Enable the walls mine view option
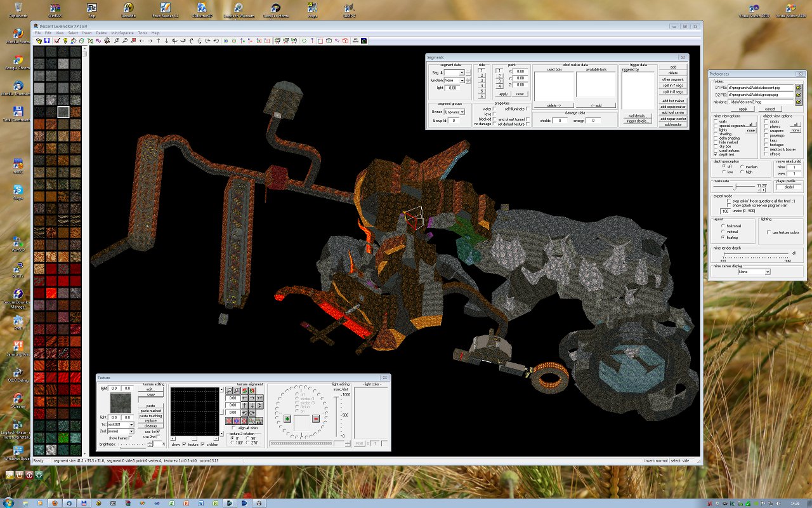Viewport: 812px width, 508px height. point(716,121)
